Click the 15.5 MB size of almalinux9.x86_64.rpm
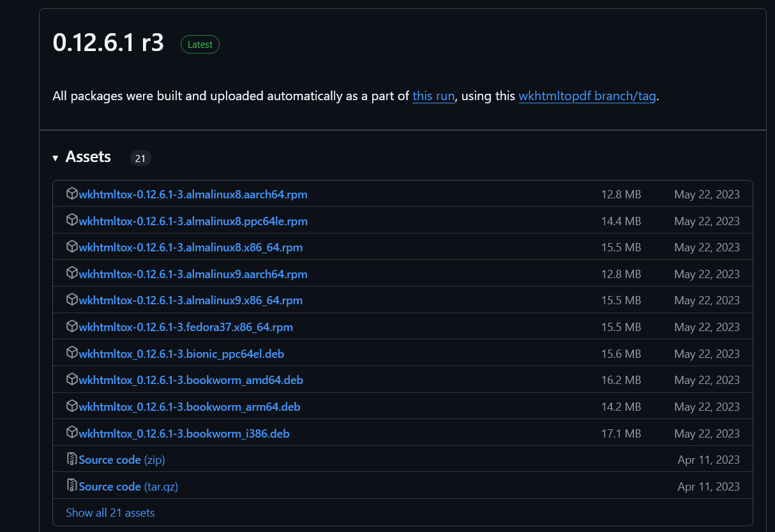The width and height of the screenshot is (775, 532). [x=621, y=300]
